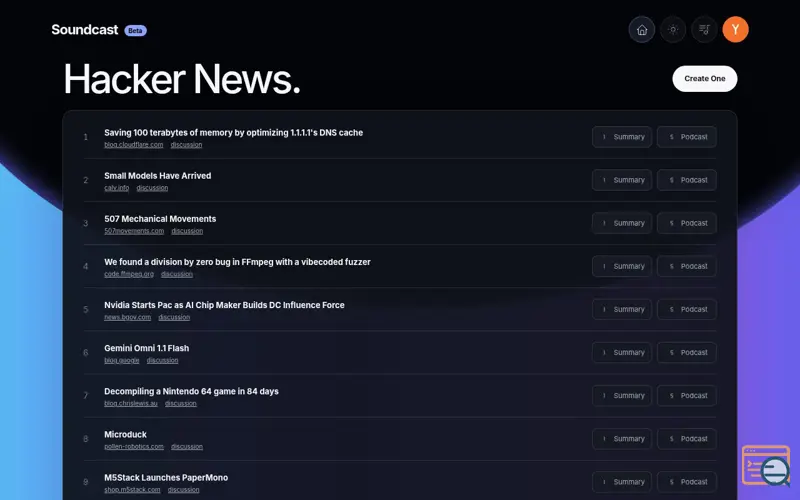
Task: Generate Podcast for FFmpeg bug story
Action: coord(687,266)
